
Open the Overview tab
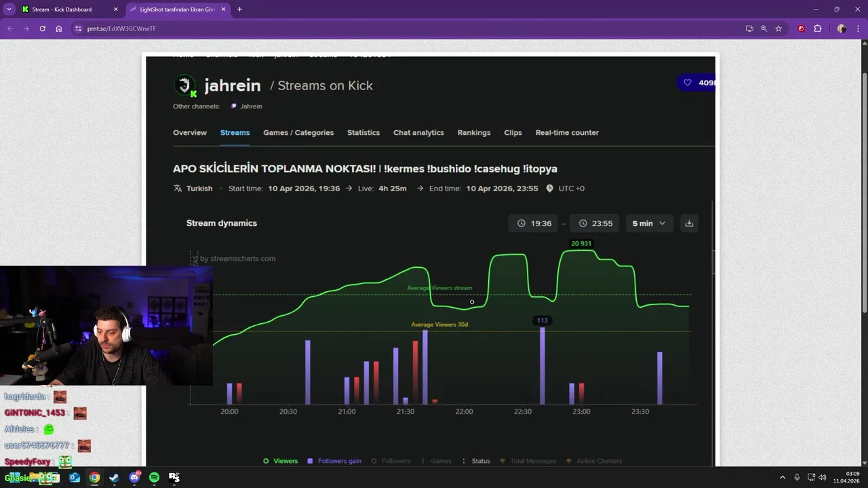pos(190,133)
